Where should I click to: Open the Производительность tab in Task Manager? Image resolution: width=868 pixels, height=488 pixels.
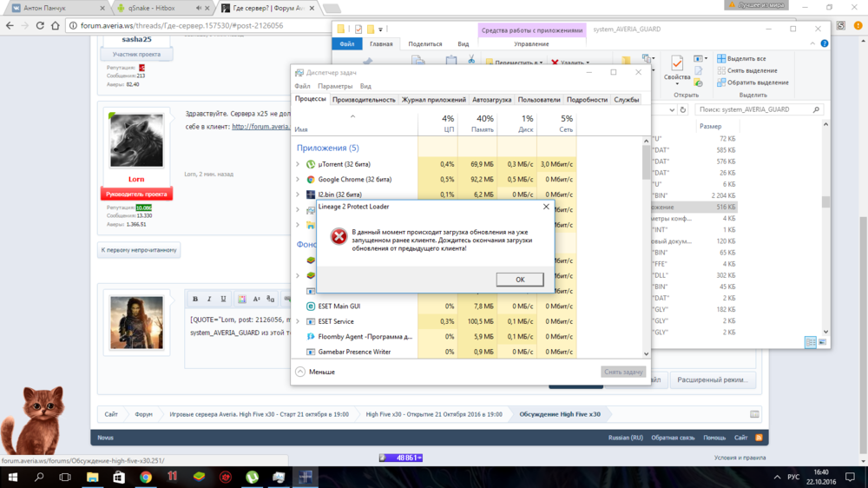[364, 100]
